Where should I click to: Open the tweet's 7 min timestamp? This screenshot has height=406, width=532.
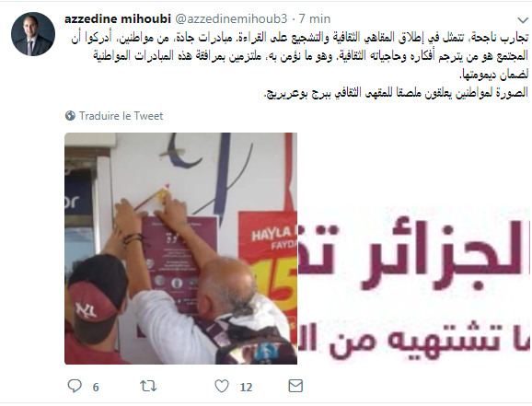pyautogui.click(x=315, y=18)
